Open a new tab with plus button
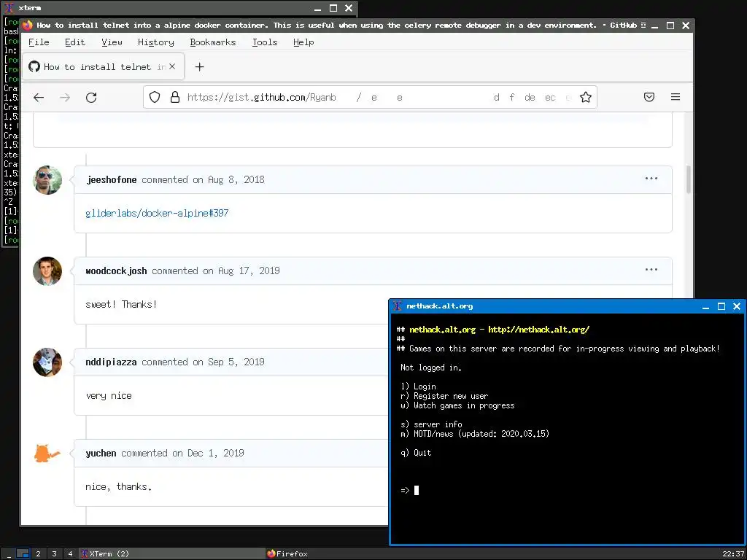747x560 pixels. 199,67
